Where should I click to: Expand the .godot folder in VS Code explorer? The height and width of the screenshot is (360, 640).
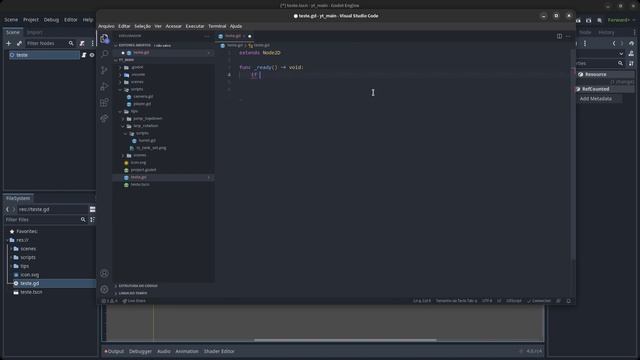click(121, 67)
